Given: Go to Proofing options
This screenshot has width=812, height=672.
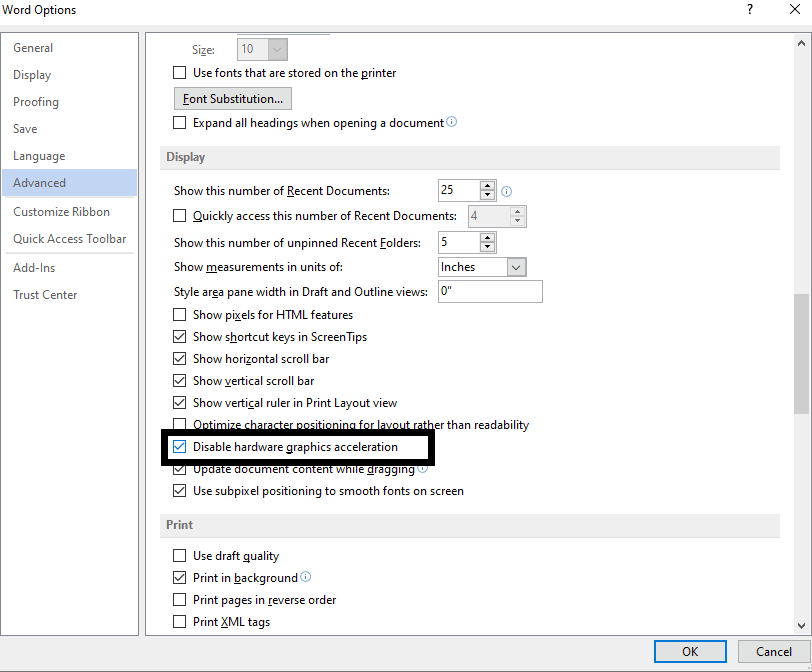Looking at the screenshot, I should 70,101.
